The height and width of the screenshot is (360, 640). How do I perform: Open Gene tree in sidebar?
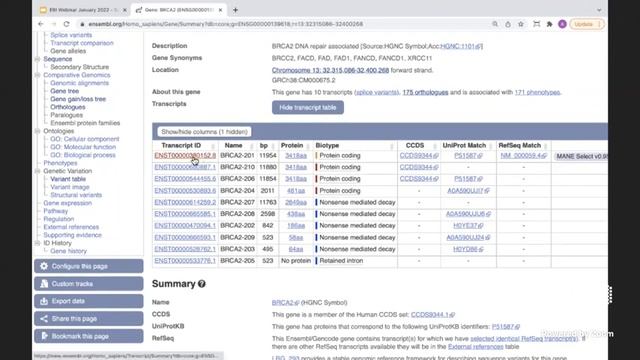pos(64,91)
